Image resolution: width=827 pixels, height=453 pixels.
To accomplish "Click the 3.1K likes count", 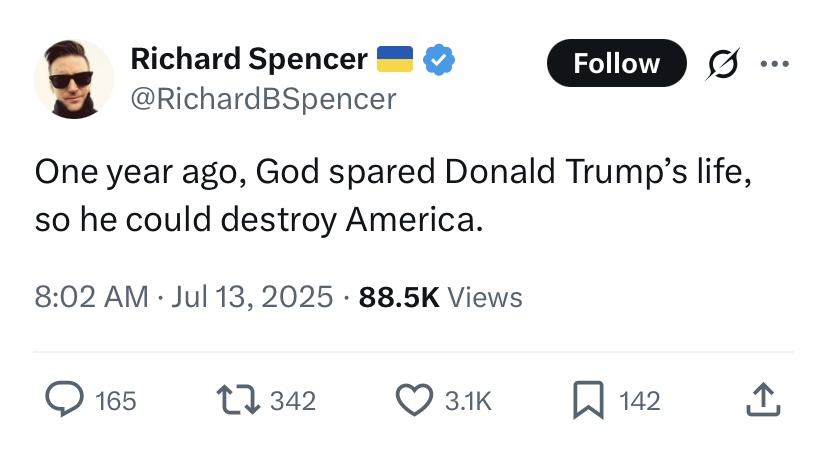I will [x=468, y=401].
